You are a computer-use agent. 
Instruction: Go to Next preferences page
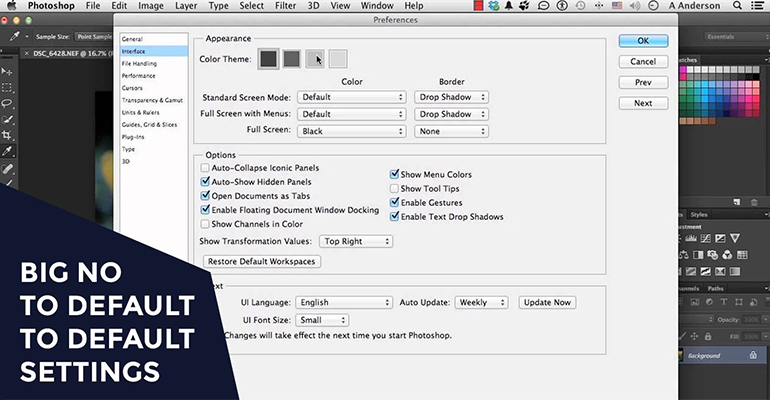pyautogui.click(x=643, y=103)
